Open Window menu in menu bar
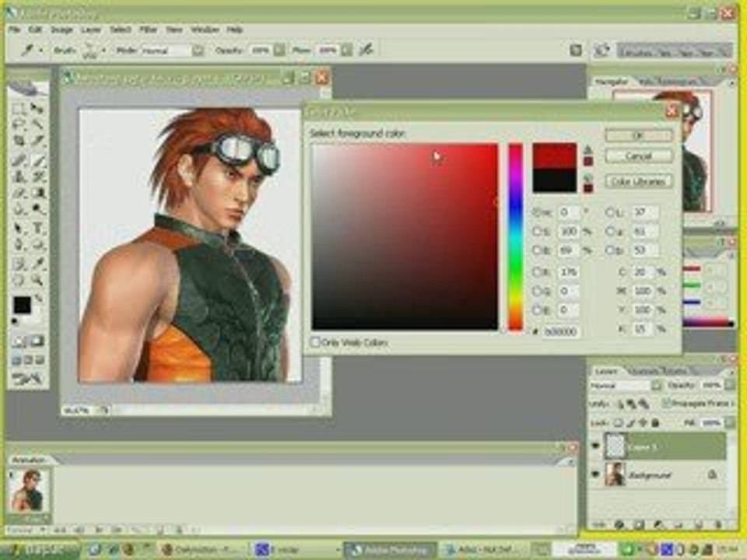 tap(205, 30)
